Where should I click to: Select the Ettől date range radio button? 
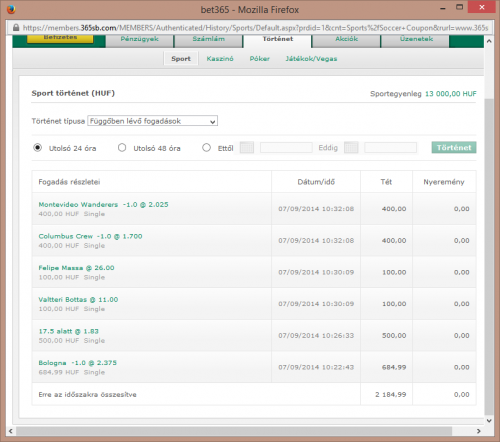tap(206, 147)
